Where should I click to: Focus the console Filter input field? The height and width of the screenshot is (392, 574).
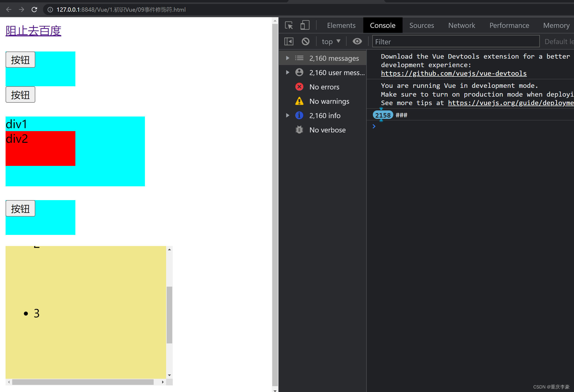pos(455,42)
